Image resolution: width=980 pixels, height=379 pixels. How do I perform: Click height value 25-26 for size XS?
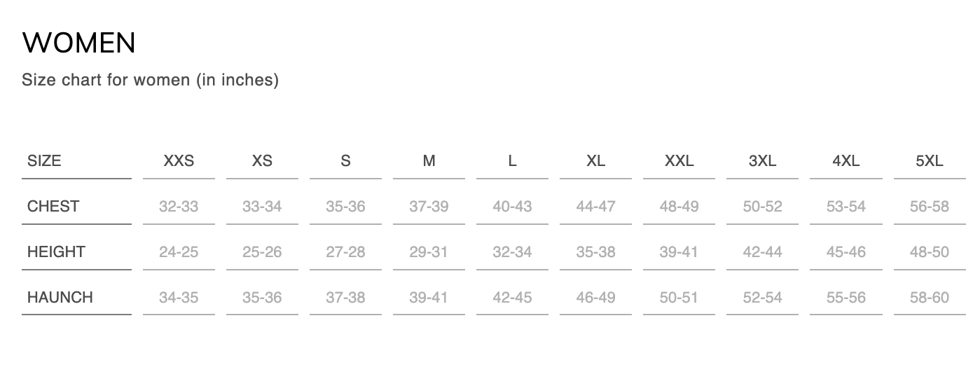[262, 252]
